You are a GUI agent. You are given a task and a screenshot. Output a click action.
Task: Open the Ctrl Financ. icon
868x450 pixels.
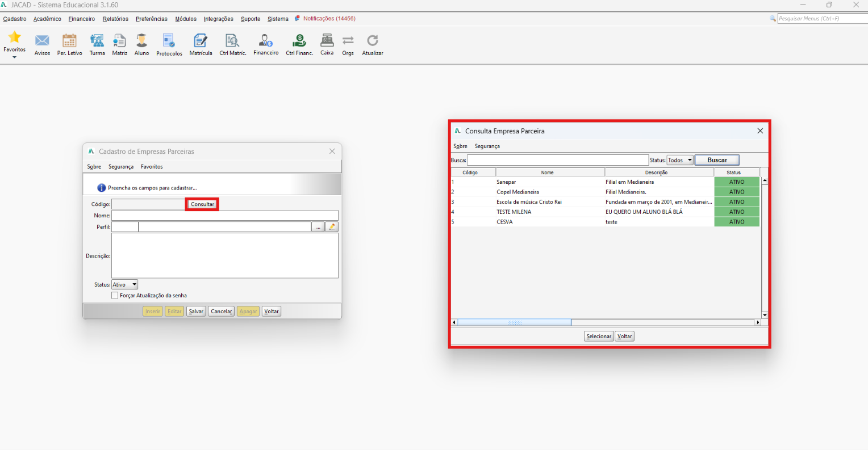(299, 40)
